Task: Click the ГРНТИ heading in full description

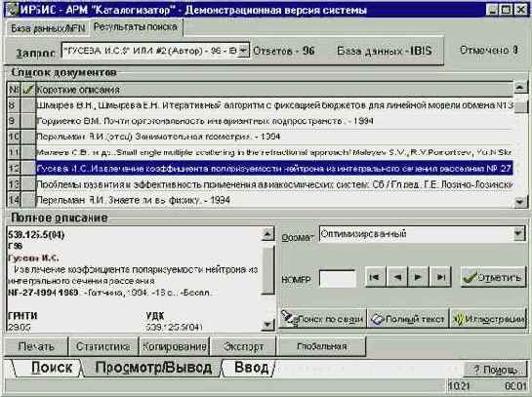Action: tap(22, 316)
